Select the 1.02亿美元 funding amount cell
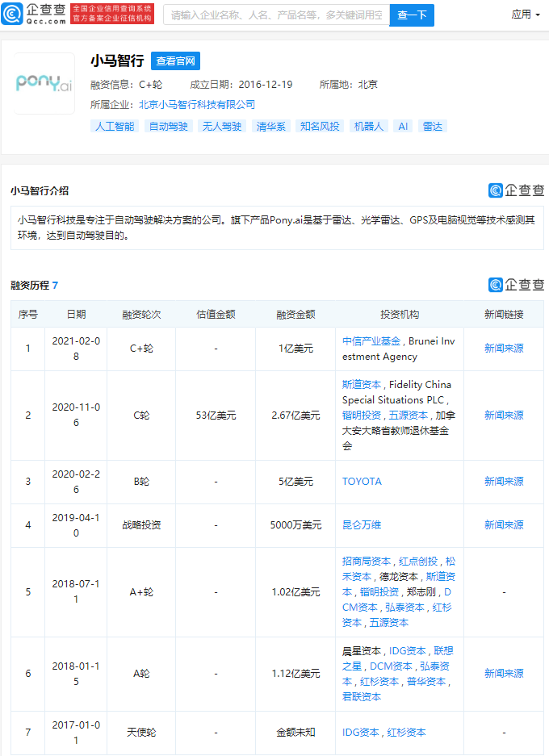Image resolution: width=549 pixels, height=756 pixels. click(295, 592)
